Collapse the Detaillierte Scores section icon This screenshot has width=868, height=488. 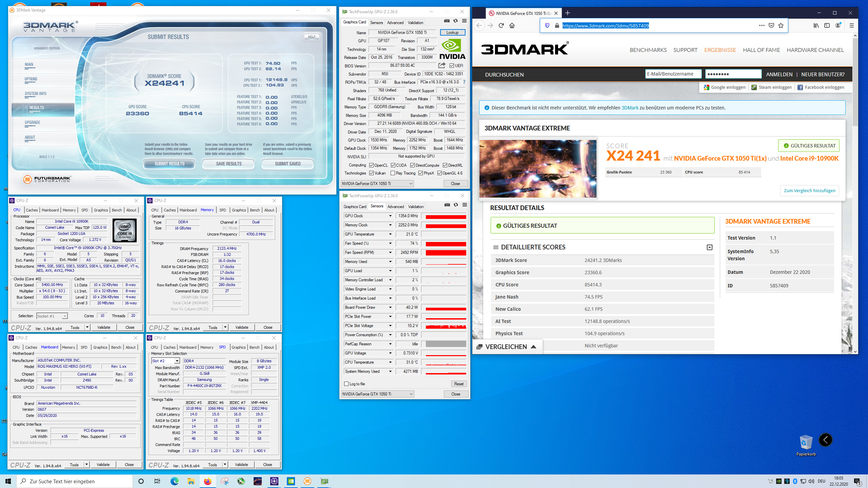coord(709,247)
